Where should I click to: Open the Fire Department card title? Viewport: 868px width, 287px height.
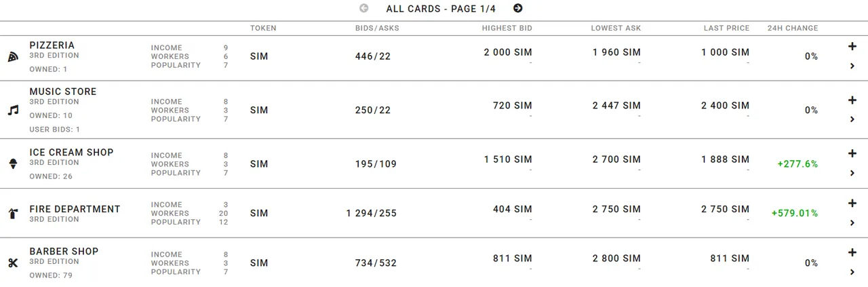75,209
